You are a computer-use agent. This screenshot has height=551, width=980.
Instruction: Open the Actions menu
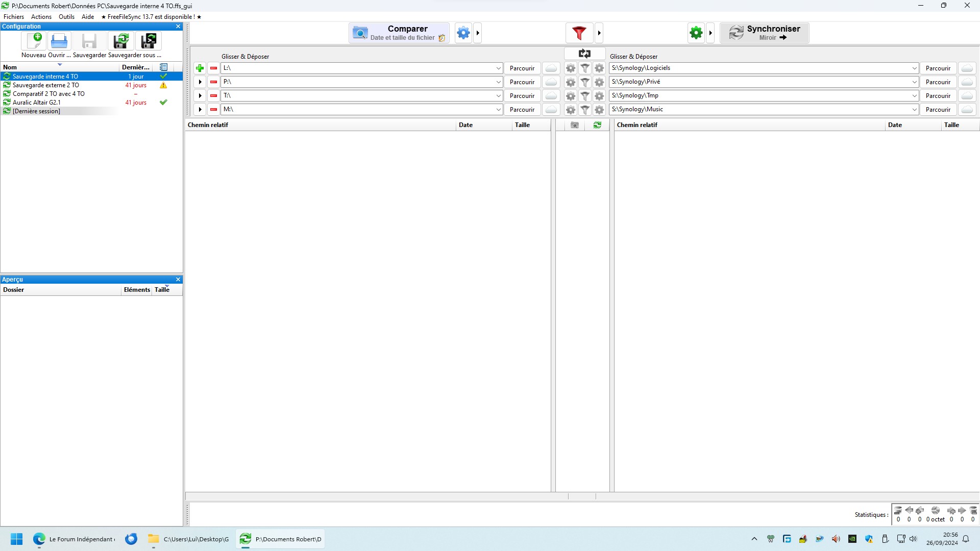click(x=41, y=17)
